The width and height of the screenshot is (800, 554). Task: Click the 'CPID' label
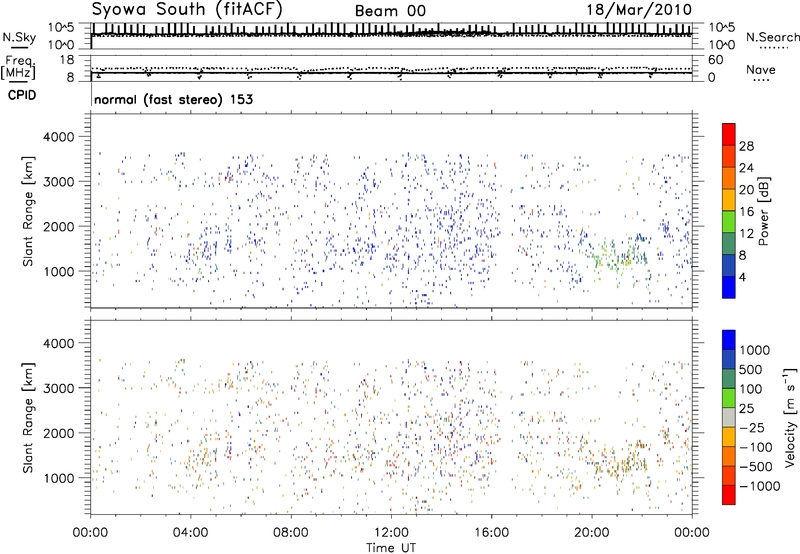pos(22,95)
